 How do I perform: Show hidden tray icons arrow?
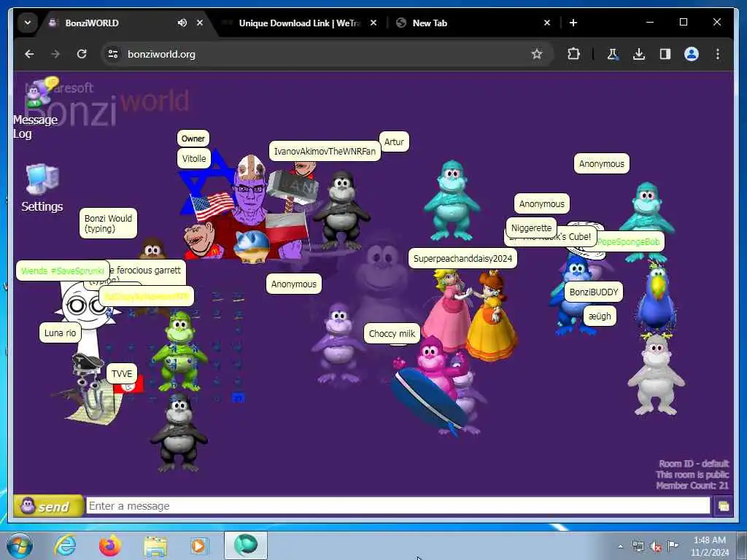[x=620, y=546]
